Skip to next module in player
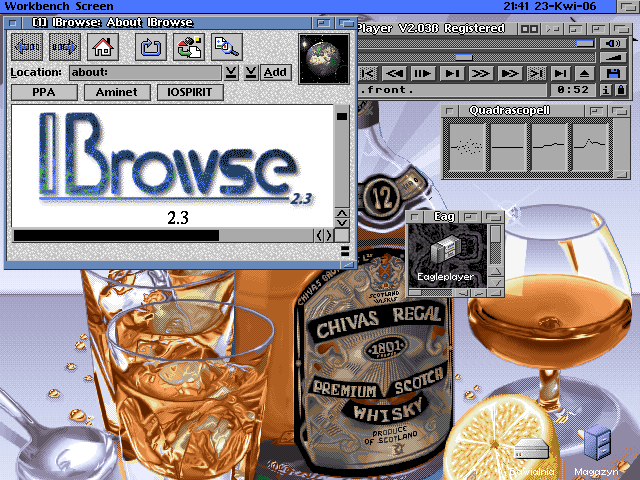The width and height of the screenshot is (640, 480). click(x=560, y=73)
